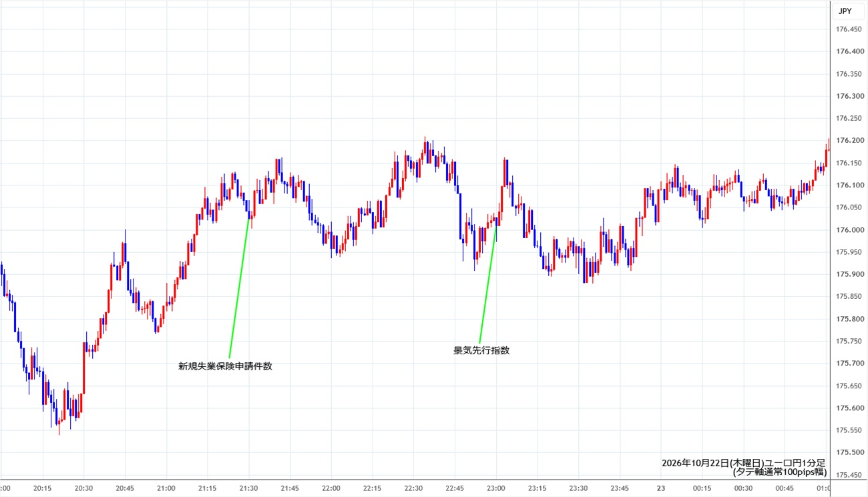Image resolution: width=868 pixels, height=497 pixels.
Task: Click the 176.000 price axis label
Action: point(849,230)
